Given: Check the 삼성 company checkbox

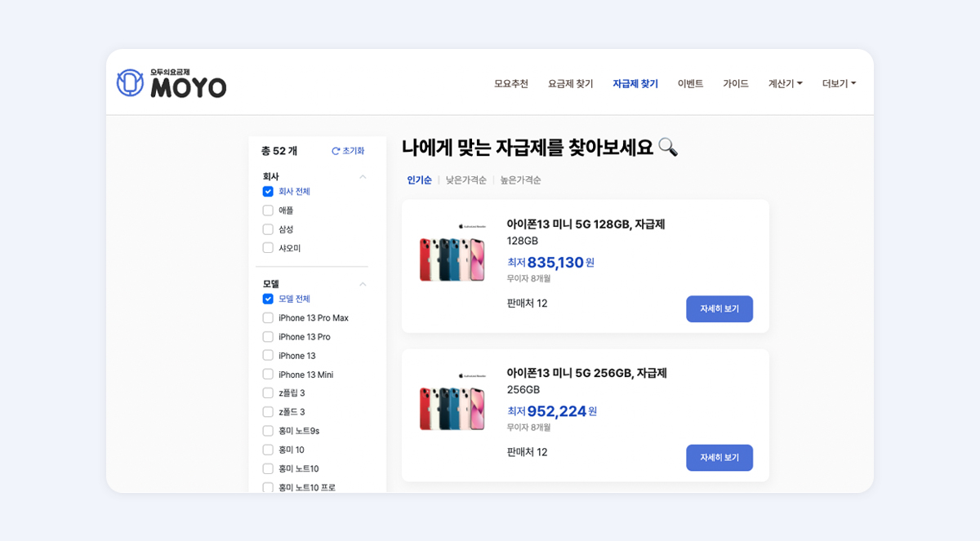Looking at the screenshot, I should [268, 229].
